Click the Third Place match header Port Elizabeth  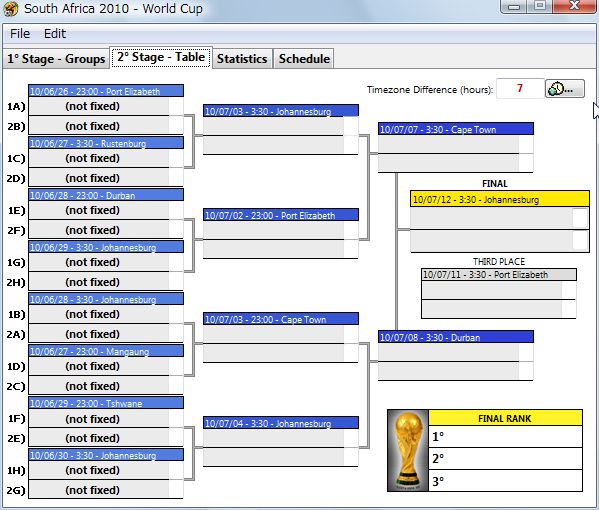(x=499, y=275)
